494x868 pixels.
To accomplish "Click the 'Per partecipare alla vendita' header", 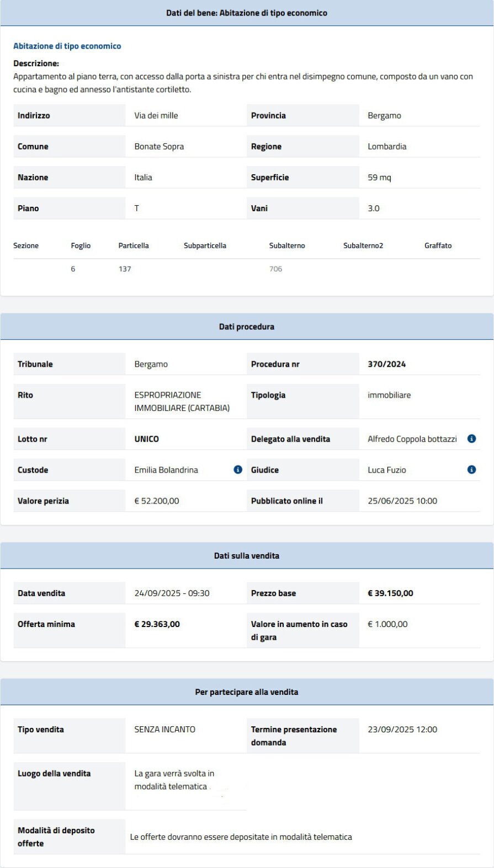I will tap(247, 692).
